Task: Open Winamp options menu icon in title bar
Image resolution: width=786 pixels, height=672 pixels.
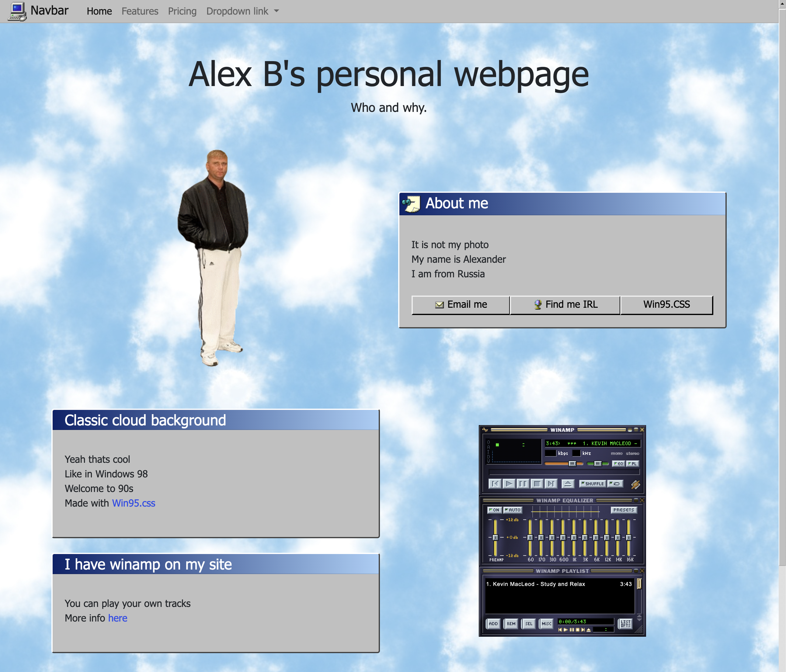Action: [x=485, y=430]
